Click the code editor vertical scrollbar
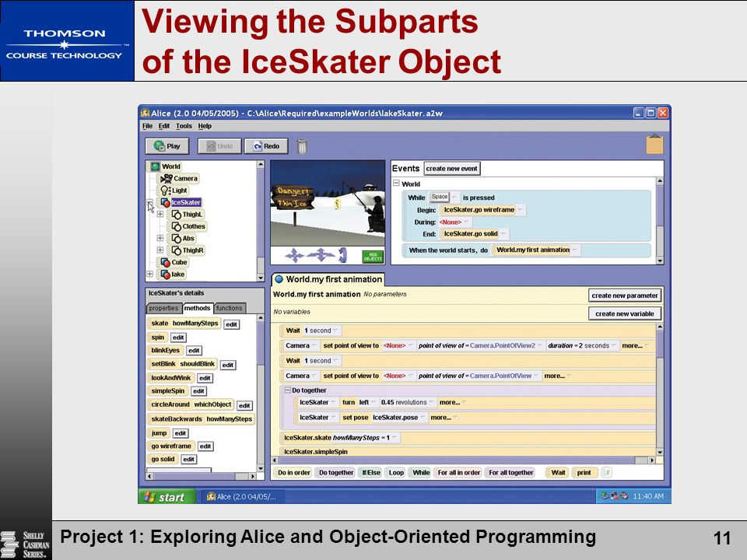Viewport: 747px width, 560px height. point(660,389)
